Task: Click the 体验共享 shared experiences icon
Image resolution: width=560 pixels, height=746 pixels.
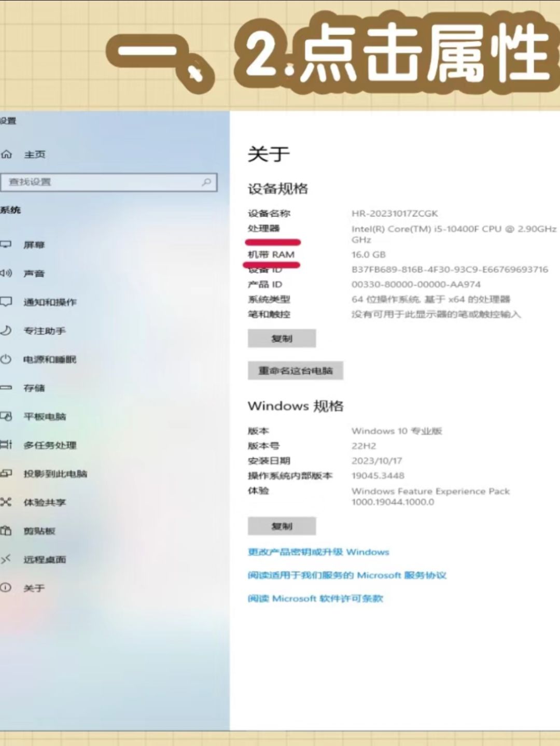Action: (x=6, y=501)
